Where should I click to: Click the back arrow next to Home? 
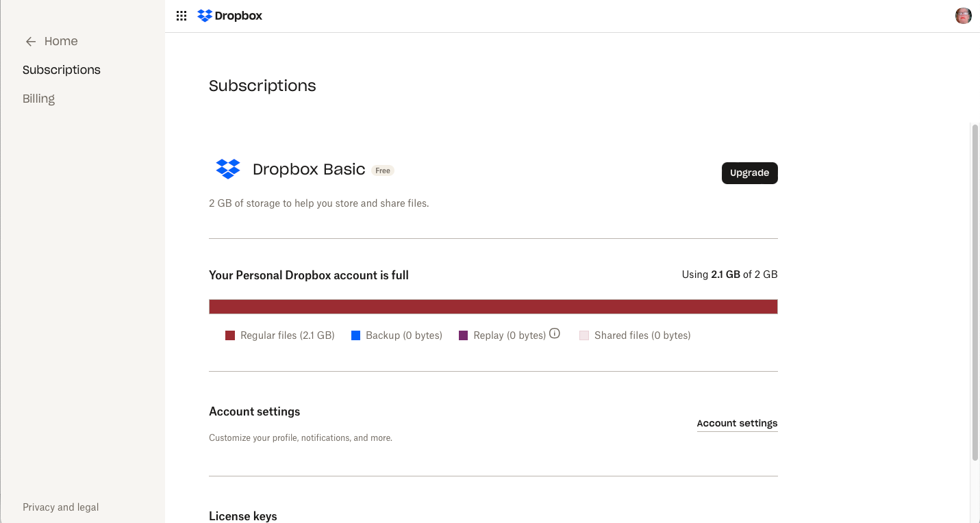coord(30,41)
